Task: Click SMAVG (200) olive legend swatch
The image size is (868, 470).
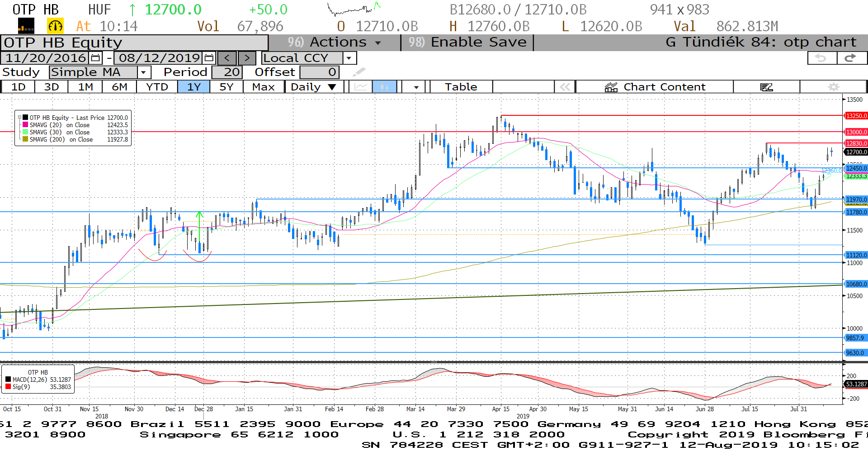Action: (x=25, y=139)
